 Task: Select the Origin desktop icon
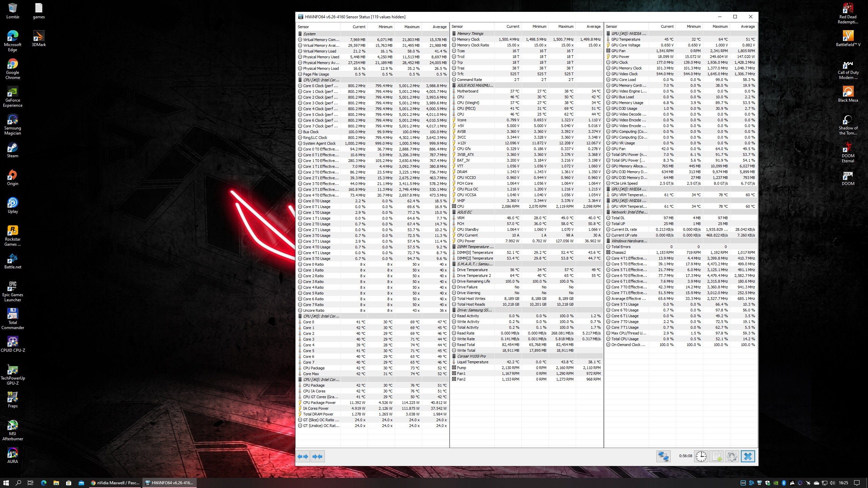coord(13,178)
